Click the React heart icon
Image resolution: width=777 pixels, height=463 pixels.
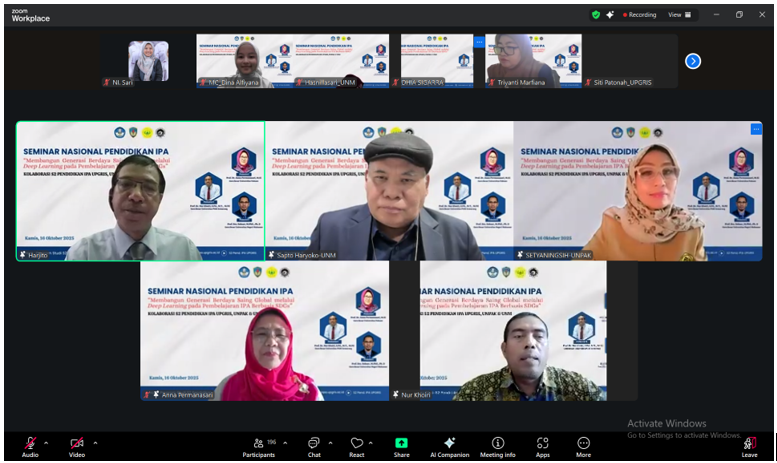(356, 443)
